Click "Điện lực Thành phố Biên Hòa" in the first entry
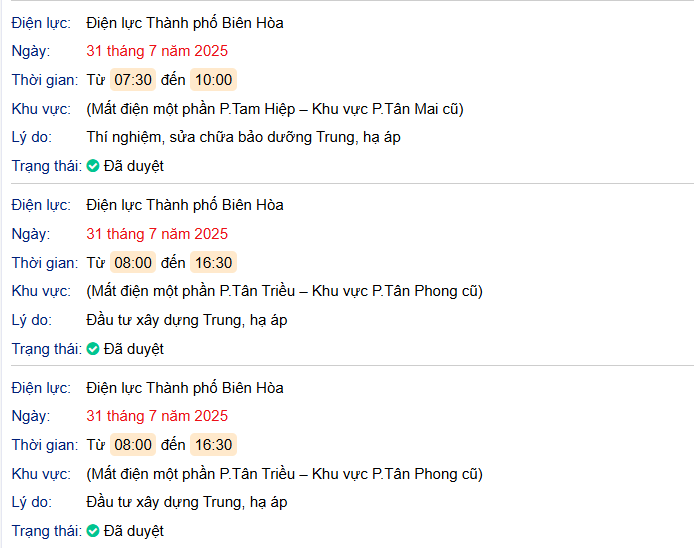Image resolution: width=697 pixels, height=548 pixels. point(185,22)
